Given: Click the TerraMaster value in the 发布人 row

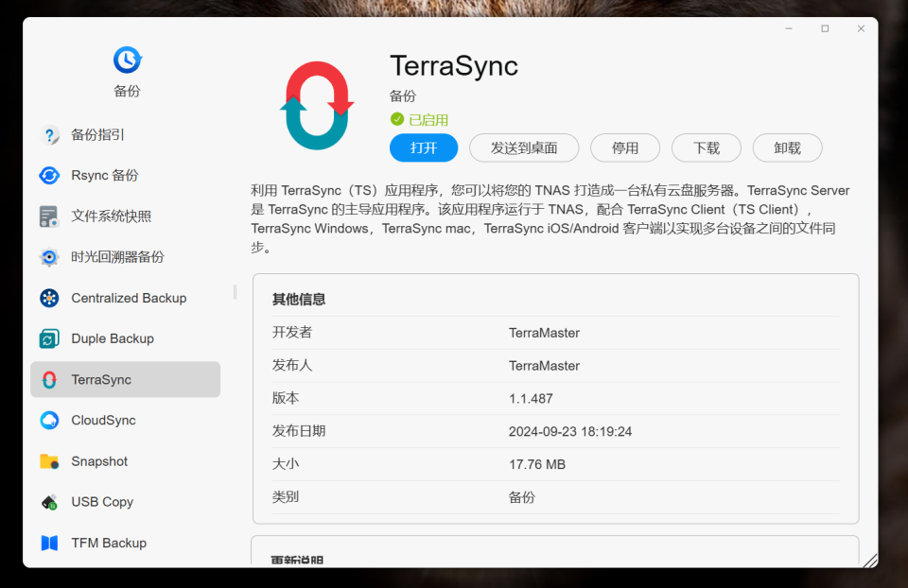Looking at the screenshot, I should (x=544, y=366).
